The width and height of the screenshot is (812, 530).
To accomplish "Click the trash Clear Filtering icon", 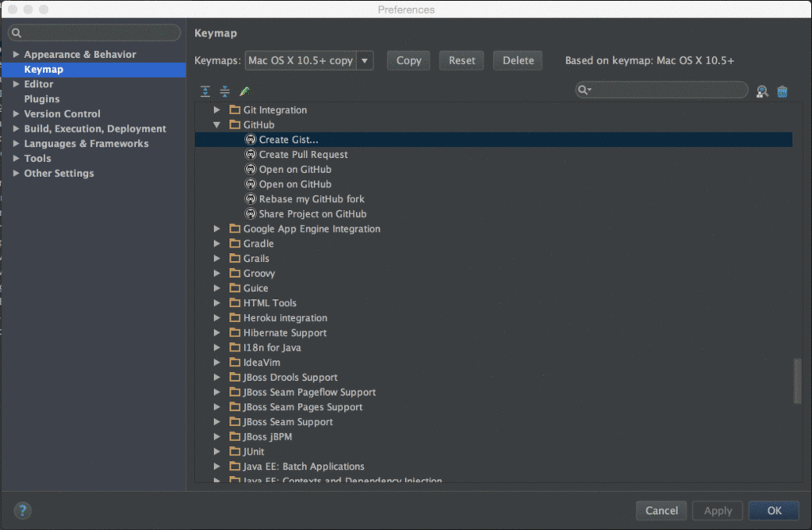I will click(x=782, y=92).
